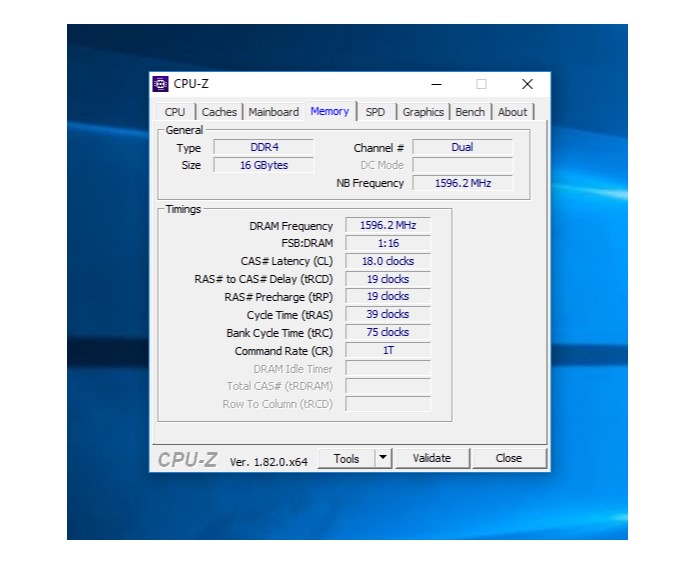
Task: Click the Cycle Time (tRAS) label
Action: [289, 316]
